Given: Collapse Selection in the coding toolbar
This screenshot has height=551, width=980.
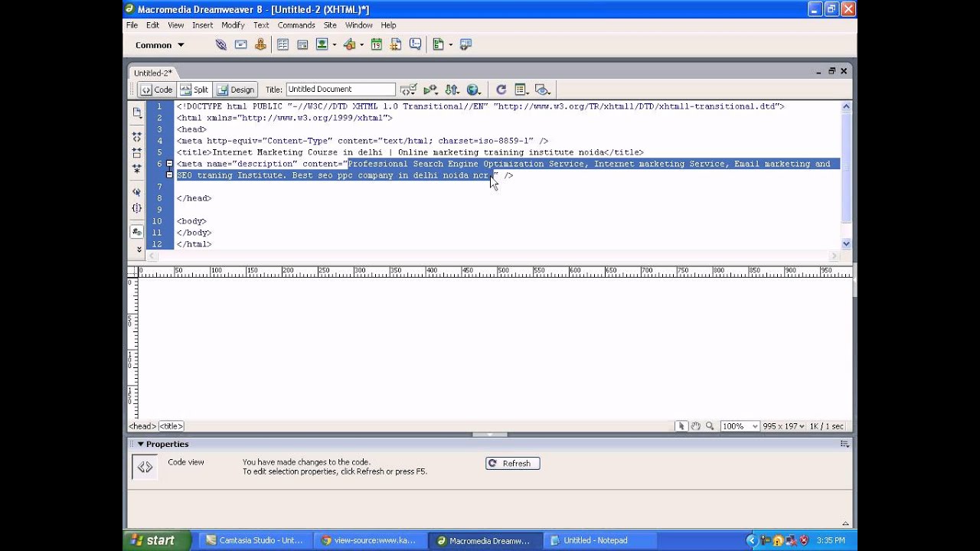Looking at the screenshot, I should click(x=137, y=152).
